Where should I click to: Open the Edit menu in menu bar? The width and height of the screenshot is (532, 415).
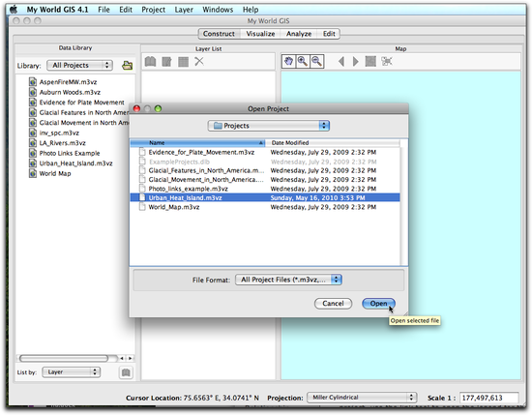(126, 10)
